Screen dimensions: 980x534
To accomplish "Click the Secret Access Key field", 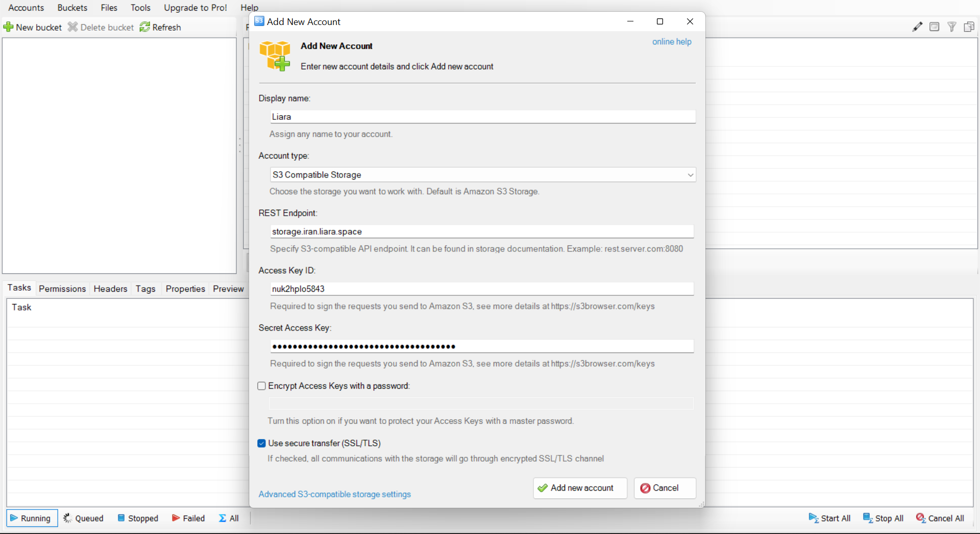I will [x=482, y=346].
